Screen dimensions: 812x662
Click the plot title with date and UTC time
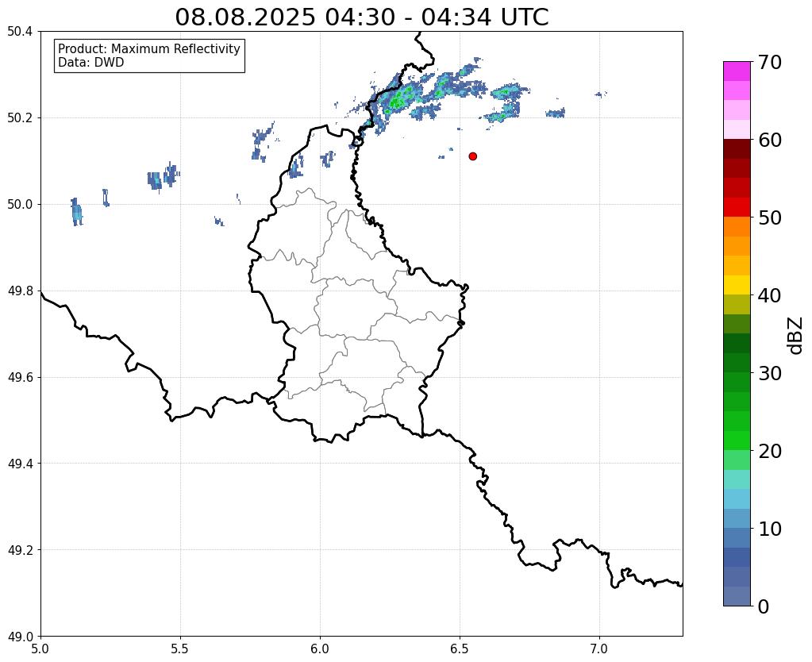[x=361, y=17]
